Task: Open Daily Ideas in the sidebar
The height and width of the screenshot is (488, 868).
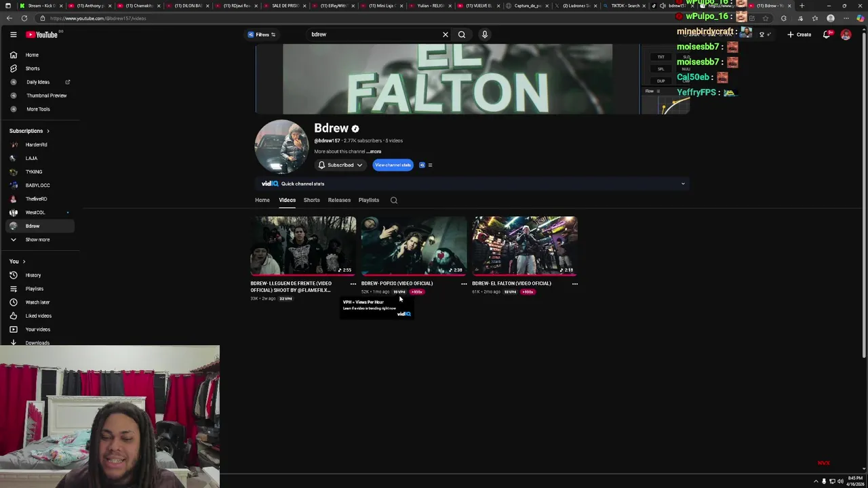Action: (41, 82)
